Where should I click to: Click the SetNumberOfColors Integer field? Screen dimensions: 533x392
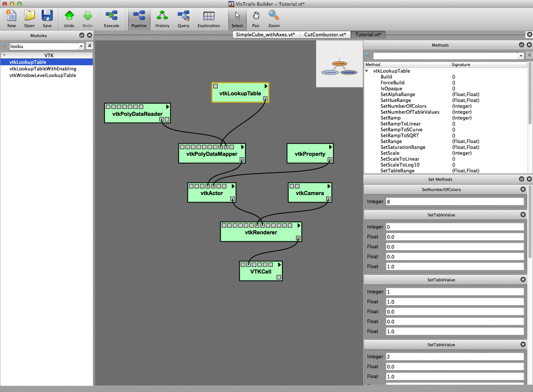click(x=454, y=202)
